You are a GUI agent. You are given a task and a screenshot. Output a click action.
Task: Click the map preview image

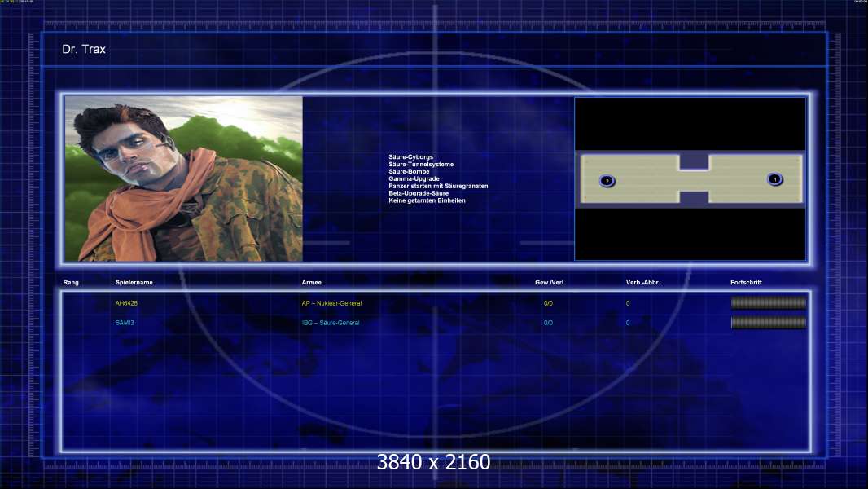[690, 178]
